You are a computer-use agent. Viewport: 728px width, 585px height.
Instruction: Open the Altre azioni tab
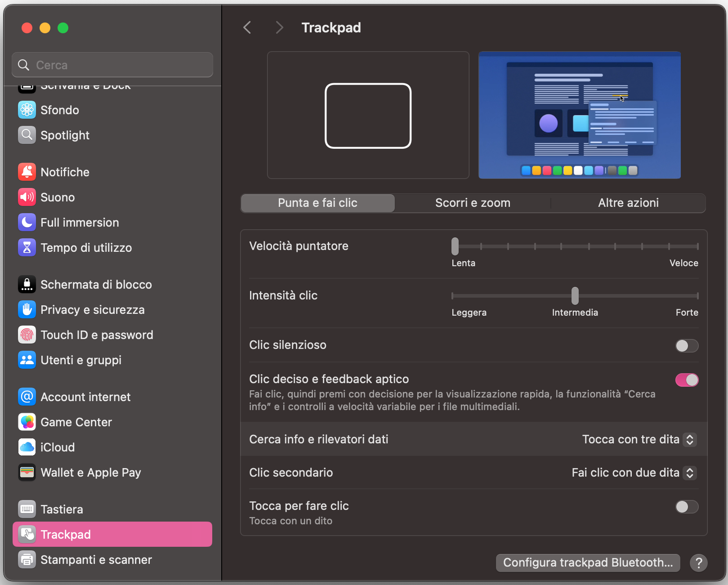(628, 203)
